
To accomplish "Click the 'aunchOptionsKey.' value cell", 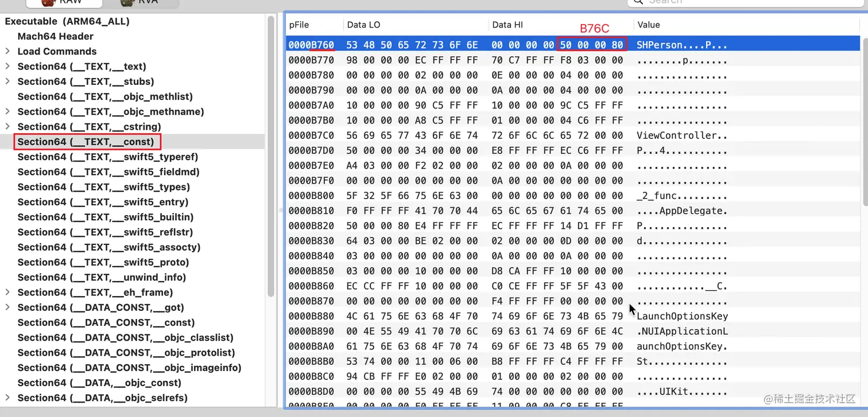I will coord(682,346).
